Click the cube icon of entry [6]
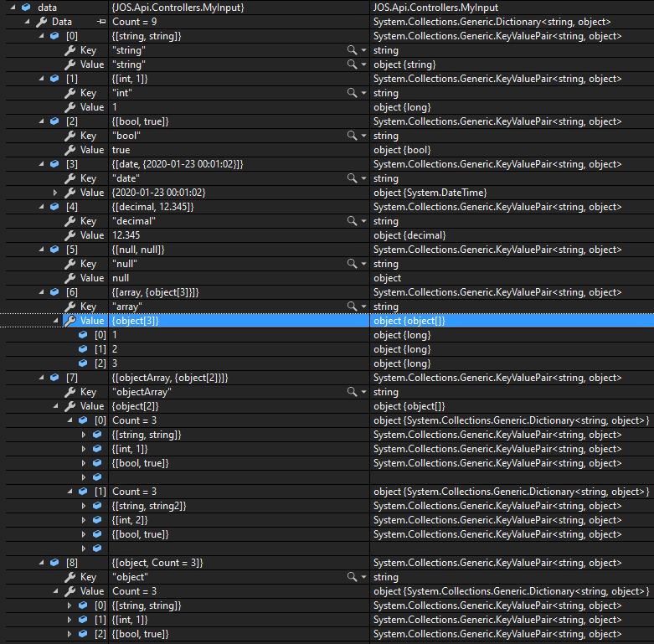 coord(54,292)
